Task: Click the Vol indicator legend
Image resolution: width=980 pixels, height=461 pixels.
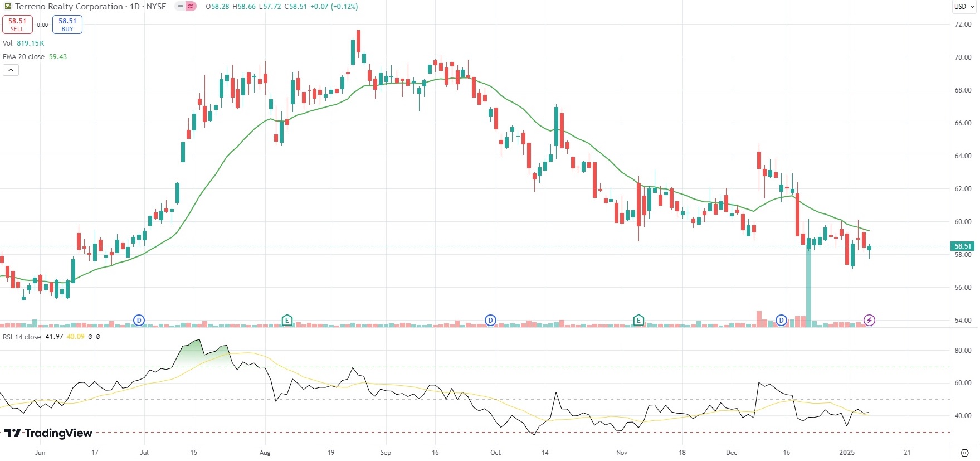Action: click(x=8, y=43)
